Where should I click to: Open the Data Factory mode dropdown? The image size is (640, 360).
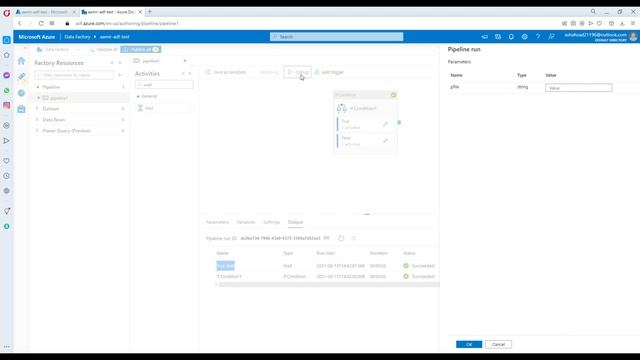pos(78,49)
